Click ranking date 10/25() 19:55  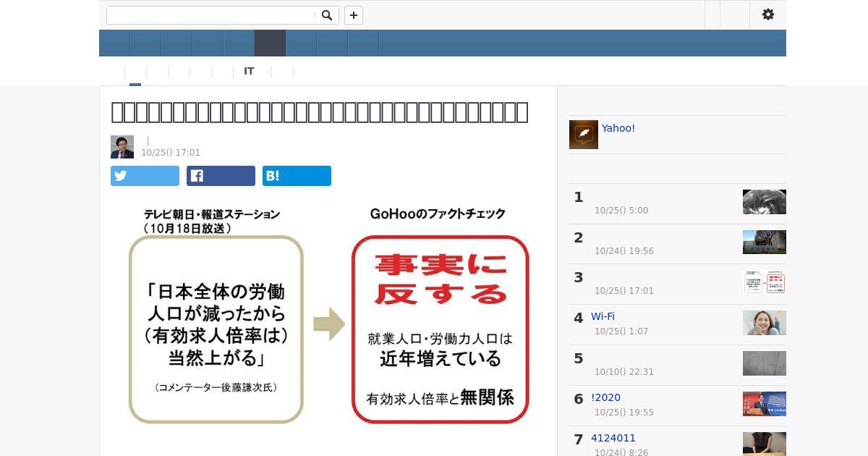624,413
